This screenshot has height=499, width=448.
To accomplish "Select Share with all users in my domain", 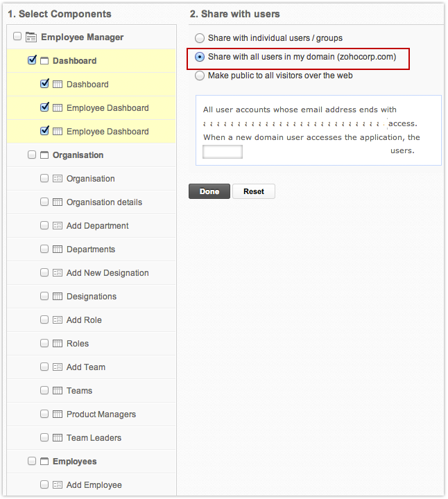I will [200, 57].
